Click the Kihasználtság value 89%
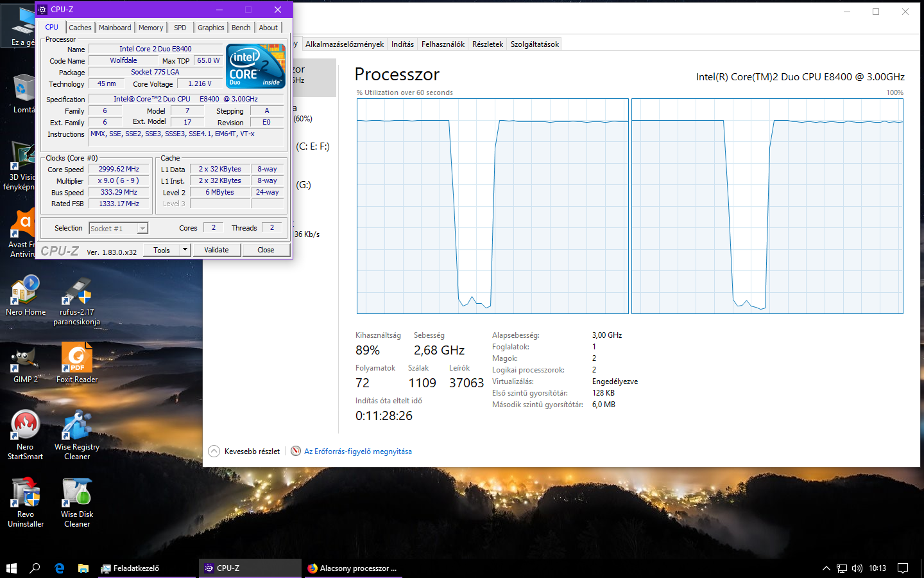Screen dimensions: 924x578 click(368, 351)
